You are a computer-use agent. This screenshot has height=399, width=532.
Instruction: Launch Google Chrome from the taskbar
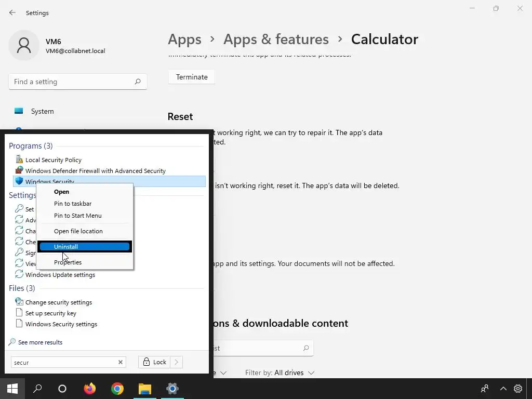117,389
